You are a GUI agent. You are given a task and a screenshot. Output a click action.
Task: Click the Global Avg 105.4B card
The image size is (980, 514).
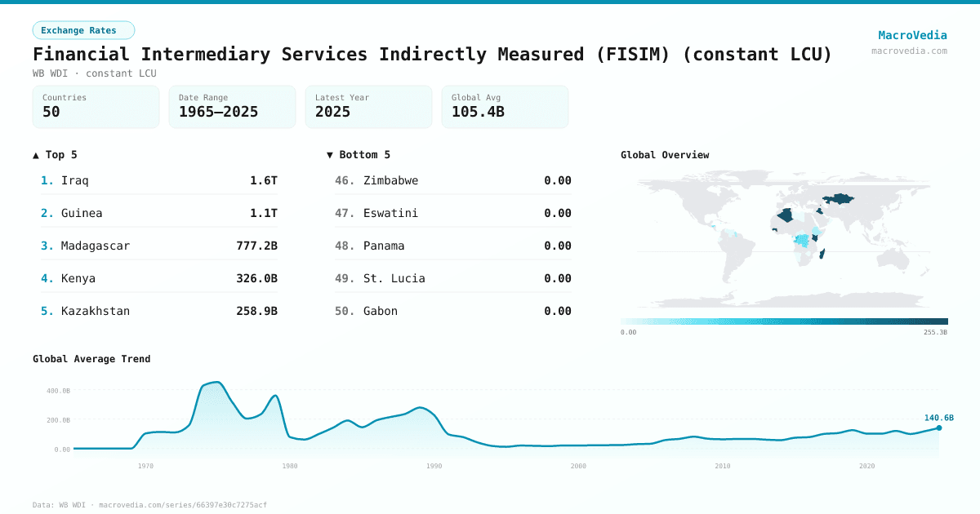(505, 107)
